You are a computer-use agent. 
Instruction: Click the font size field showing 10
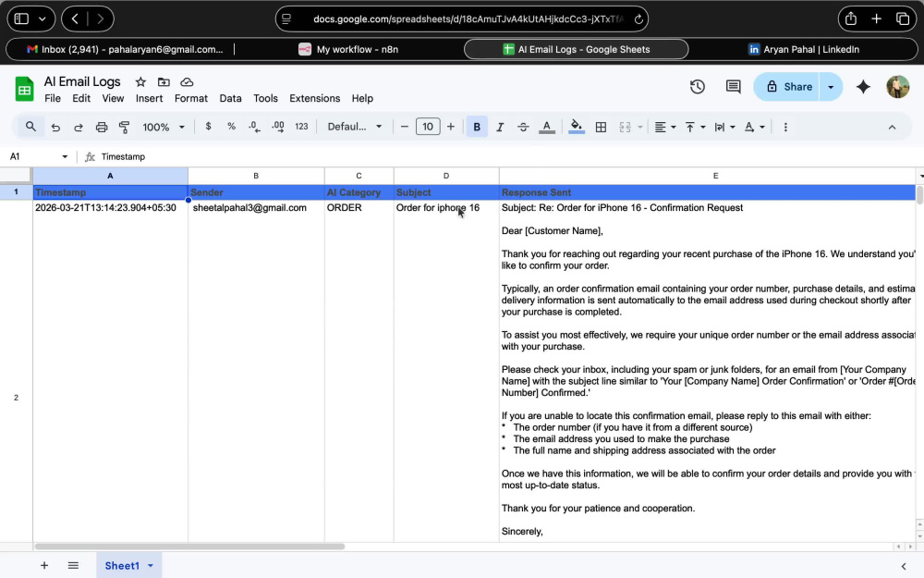click(x=428, y=127)
